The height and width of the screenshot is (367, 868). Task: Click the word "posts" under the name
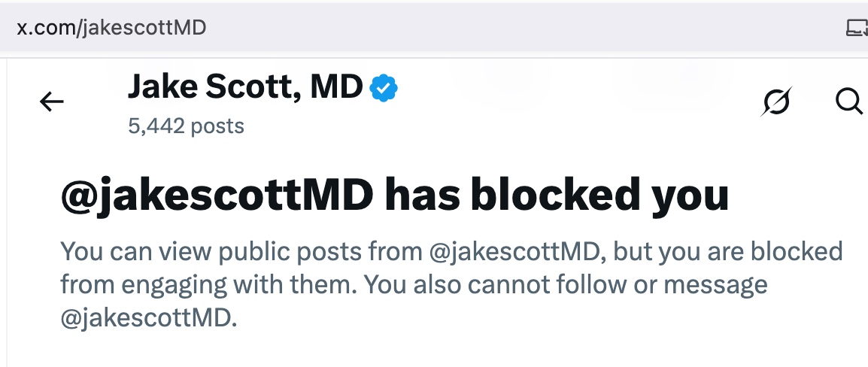217,126
